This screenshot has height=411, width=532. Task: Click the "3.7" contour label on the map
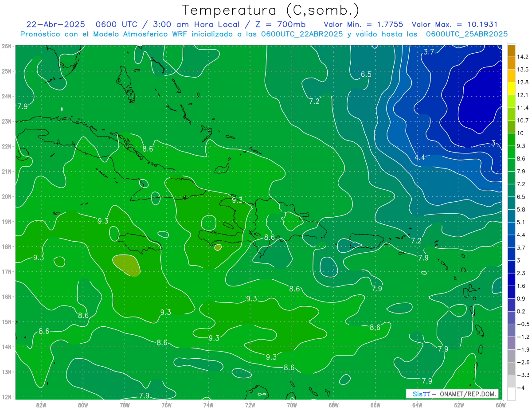(x=429, y=52)
